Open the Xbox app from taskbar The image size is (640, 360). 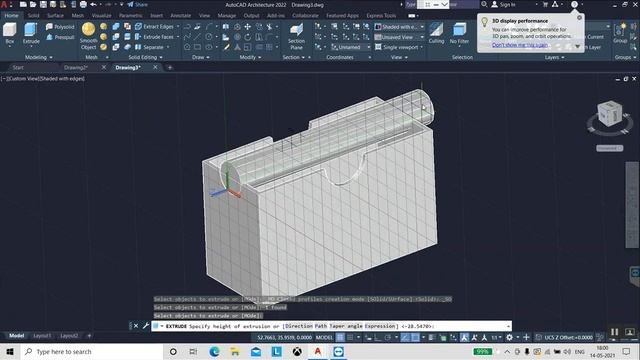(297, 351)
